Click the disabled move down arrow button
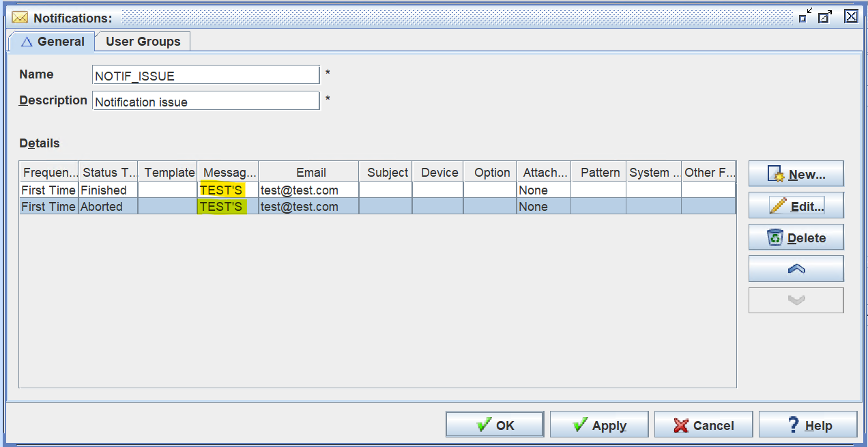 pos(796,300)
